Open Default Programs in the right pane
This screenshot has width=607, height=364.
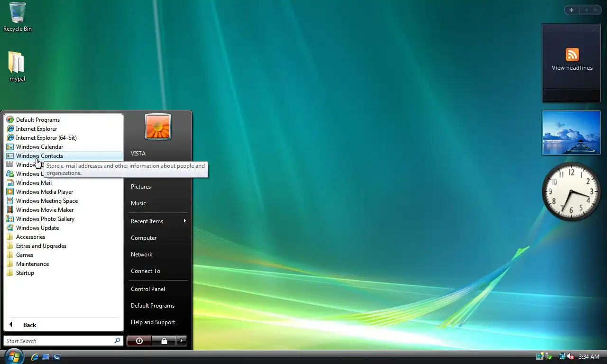click(x=153, y=306)
